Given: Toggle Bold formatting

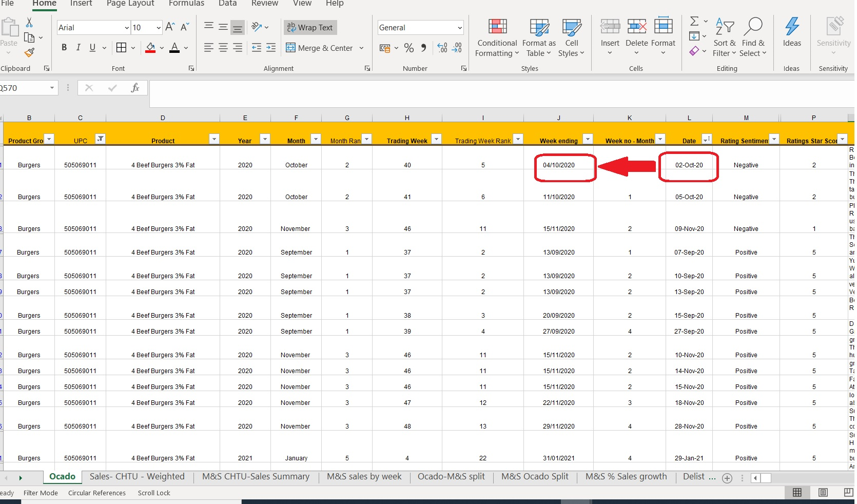Looking at the screenshot, I should [x=64, y=48].
